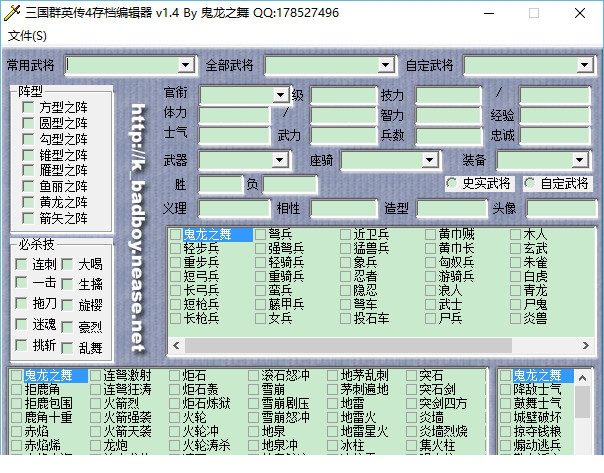Toggle the 一击 skill checkbox
The image size is (604, 473).
pyautogui.click(x=21, y=282)
